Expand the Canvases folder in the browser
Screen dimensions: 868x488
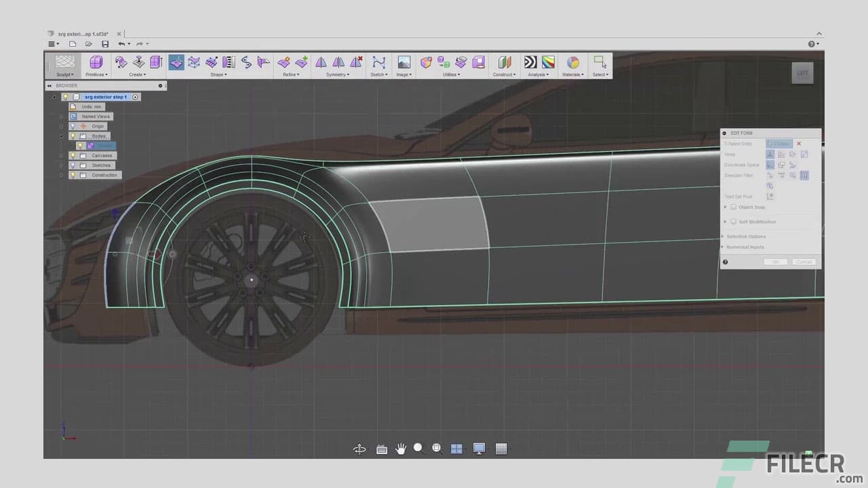(61, 155)
